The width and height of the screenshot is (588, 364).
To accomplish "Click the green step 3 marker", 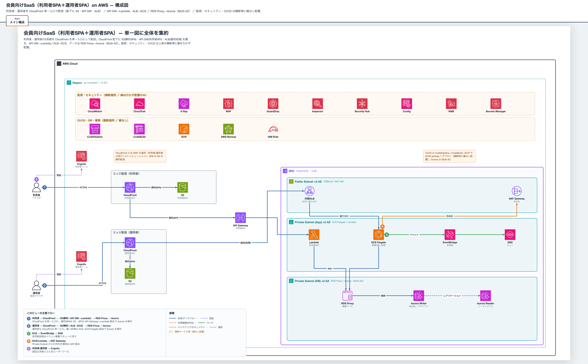I will click(x=387, y=234).
